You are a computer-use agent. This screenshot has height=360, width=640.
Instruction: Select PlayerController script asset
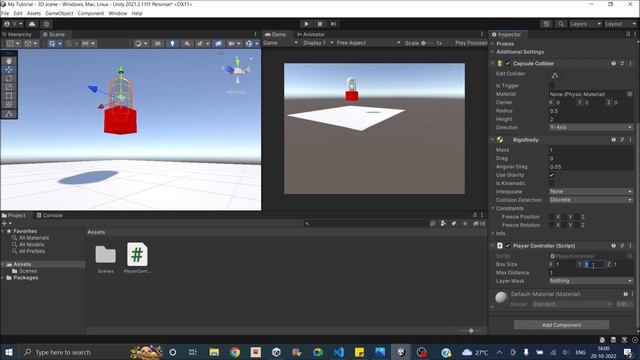pyautogui.click(x=137, y=258)
